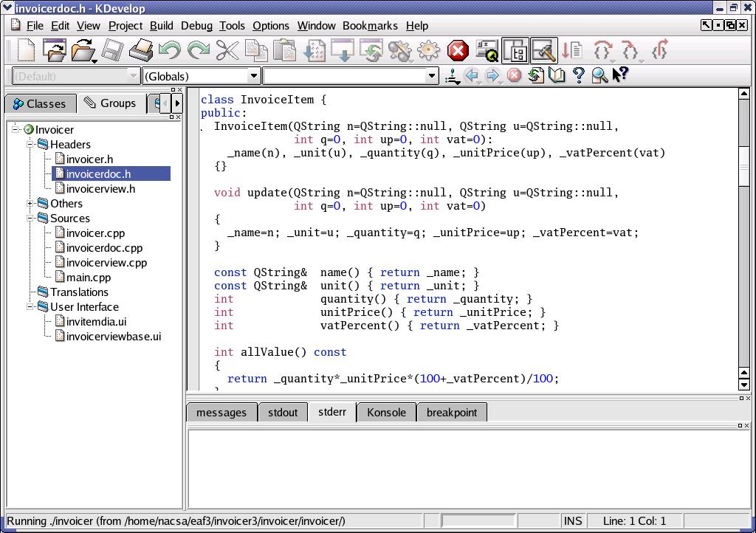Viewport: 756px width, 533px height.
Task: Click the editor scrollbar bottom down arrow
Action: tap(744, 385)
